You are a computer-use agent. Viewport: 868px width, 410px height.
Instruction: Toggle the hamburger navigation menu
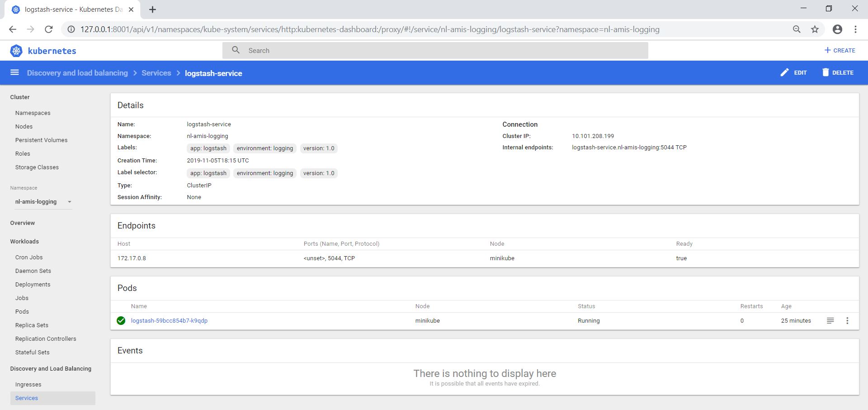(x=14, y=72)
